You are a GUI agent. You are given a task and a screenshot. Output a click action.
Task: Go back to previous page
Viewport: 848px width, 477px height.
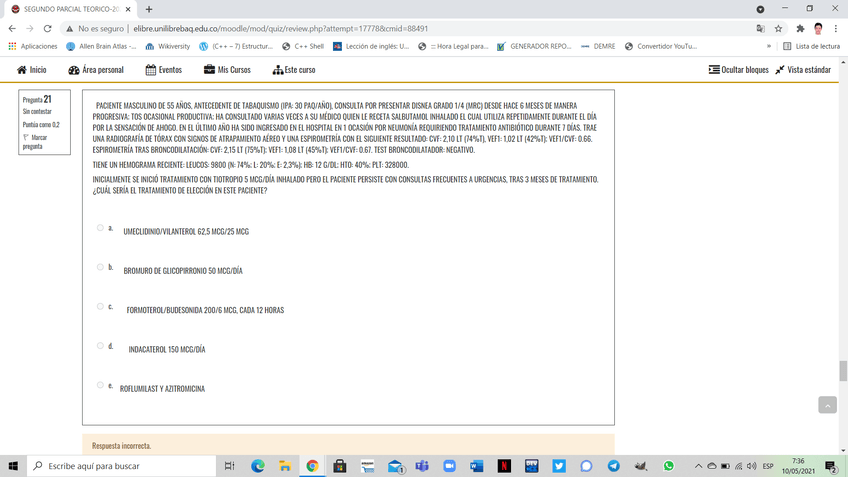(x=12, y=29)
